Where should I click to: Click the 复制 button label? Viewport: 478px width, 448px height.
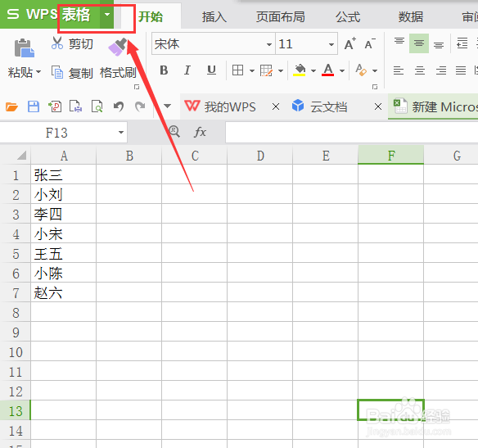pyautogui.click(x=80, y=73)
